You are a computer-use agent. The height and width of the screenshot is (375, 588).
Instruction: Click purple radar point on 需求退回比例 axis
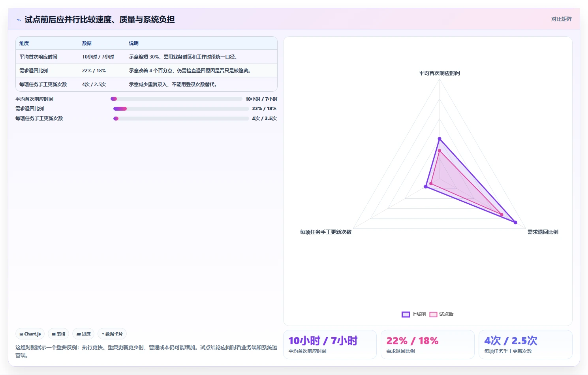pyautogui.click(x=515, y=222)
